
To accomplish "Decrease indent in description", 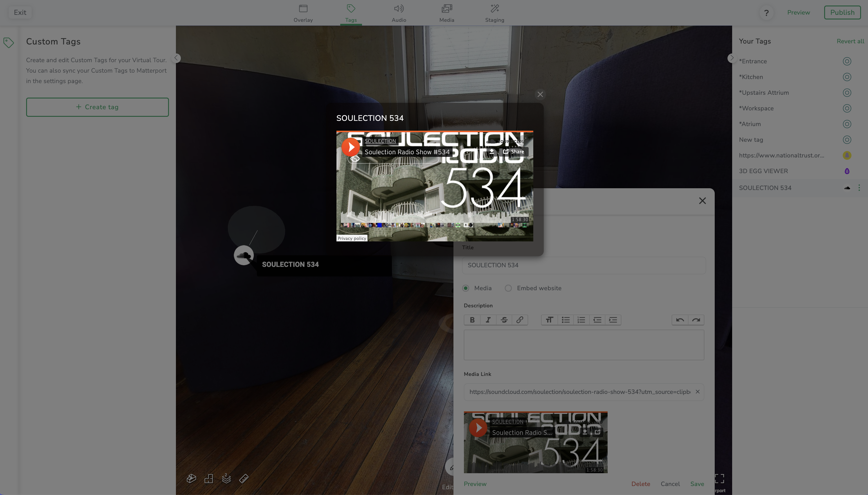I will click(x=597, y=320).
